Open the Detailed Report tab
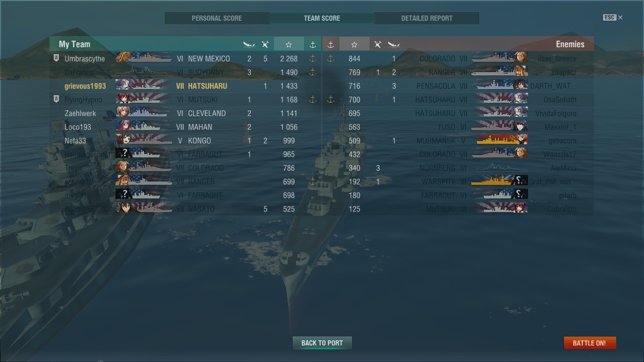 (427, 18)
